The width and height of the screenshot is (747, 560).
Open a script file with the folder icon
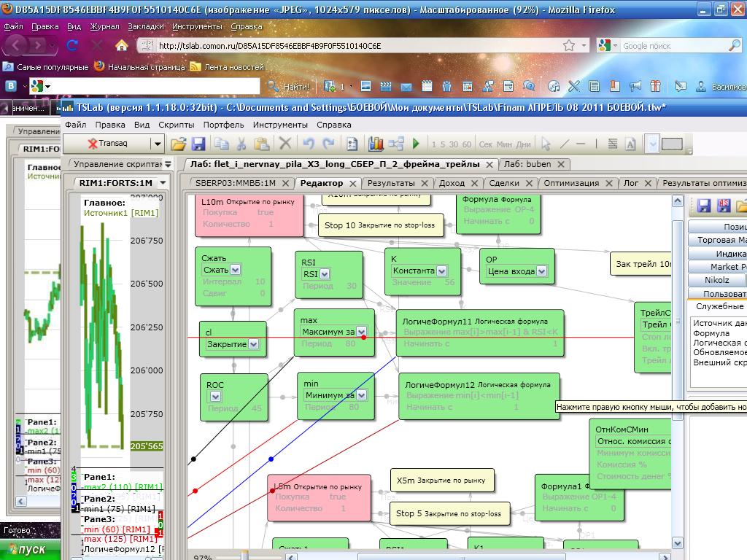(178, 144)
